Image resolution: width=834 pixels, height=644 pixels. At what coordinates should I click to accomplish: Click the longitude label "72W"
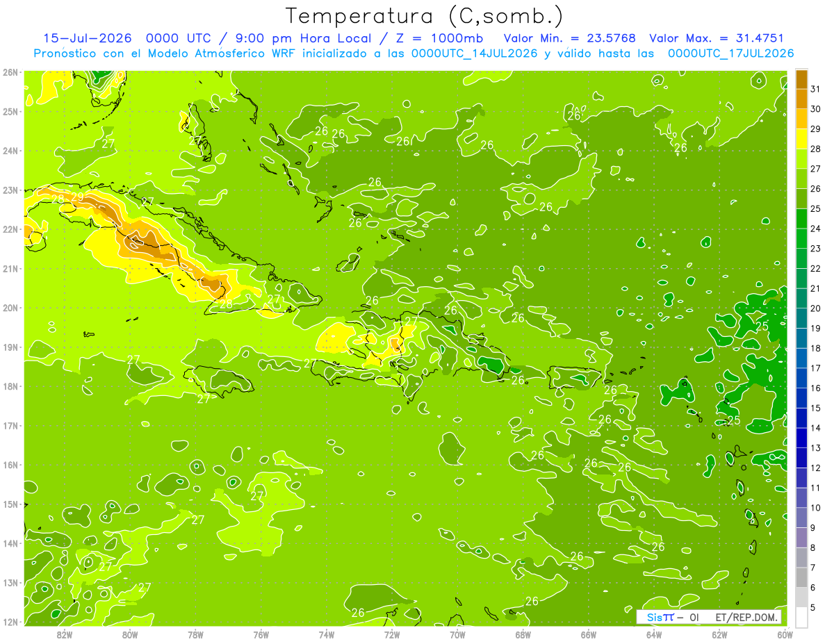tap(392, 634)
